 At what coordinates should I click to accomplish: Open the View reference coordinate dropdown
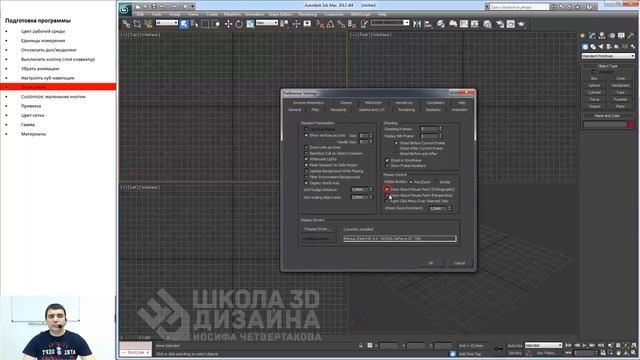click(x=267, y=23)
